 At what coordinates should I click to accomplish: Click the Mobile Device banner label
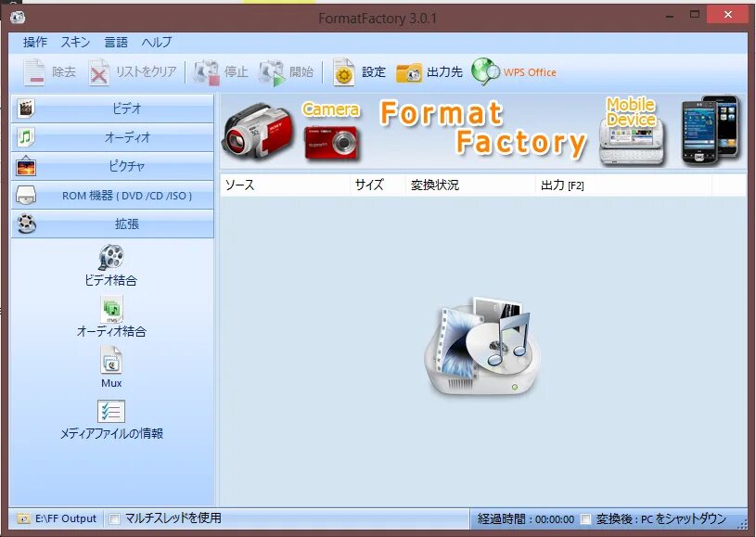click(x=631, y=111)
